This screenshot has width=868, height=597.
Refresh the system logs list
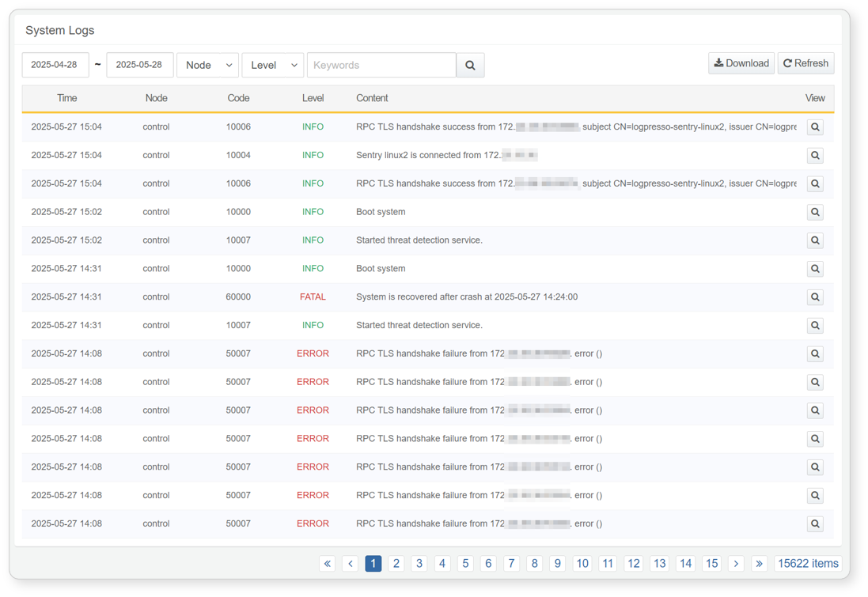(x=806, y=63)
